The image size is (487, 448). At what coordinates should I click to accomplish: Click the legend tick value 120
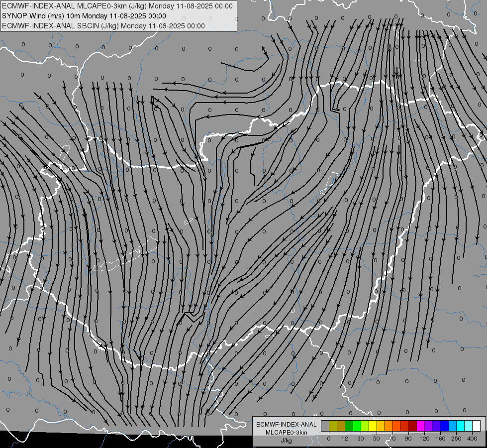pyautogui.click(x=424, y=439)
